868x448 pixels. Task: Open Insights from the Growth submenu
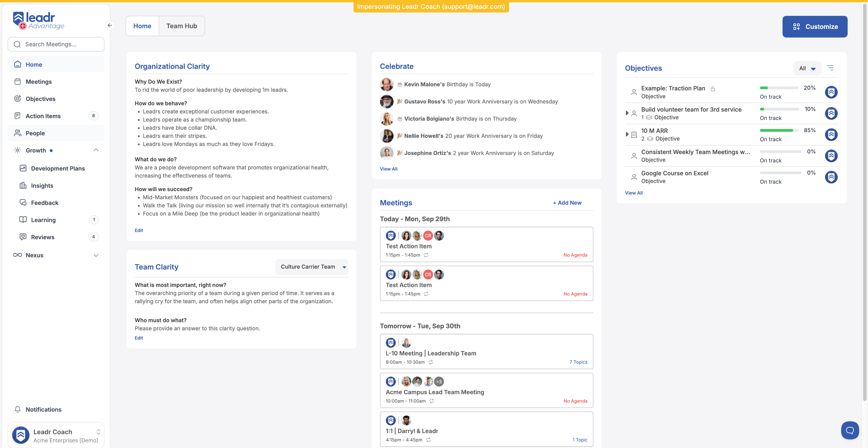click(42, 185)
